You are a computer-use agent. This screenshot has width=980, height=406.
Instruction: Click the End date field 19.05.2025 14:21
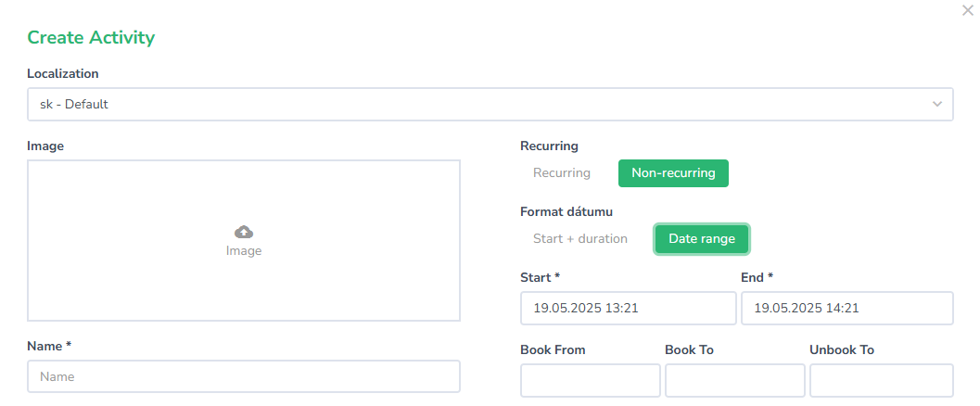(846, 309)
